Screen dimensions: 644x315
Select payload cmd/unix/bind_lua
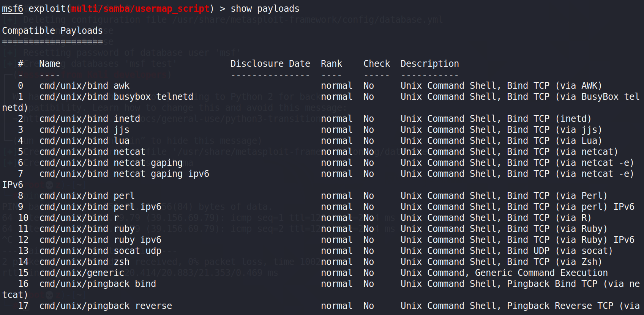tap(84, 141)
